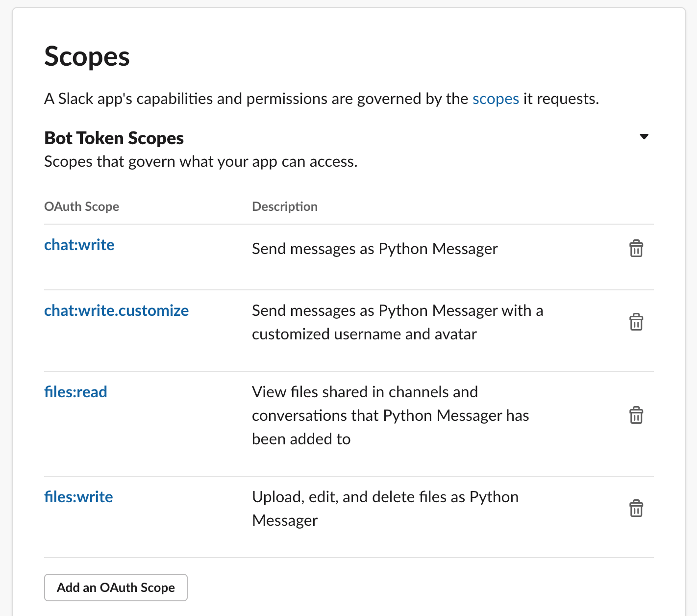Select the files:read scope link
This screenshot has width=697, height=616.
coord(75,392)
